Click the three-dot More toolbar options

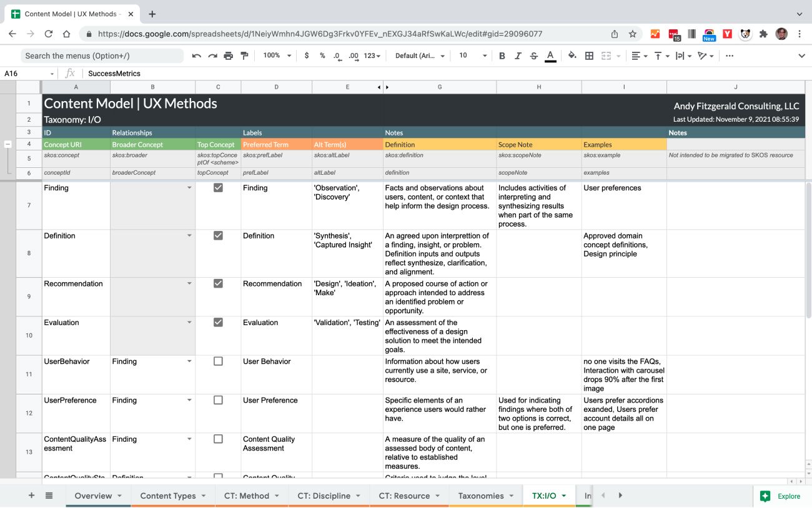[730, 56]
